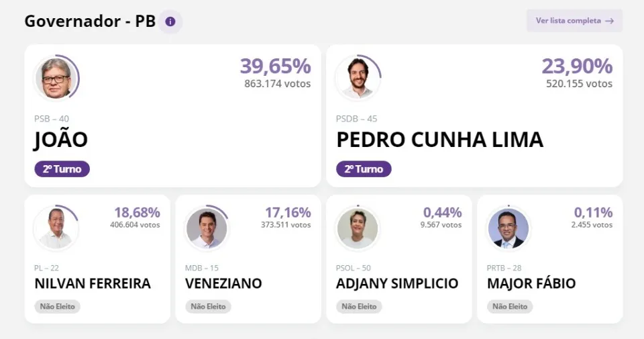Image resolution: width=644 pixels, height=339 pixels.
Task: Open Major Fábio's profile photo
Action: coord(508,228)
